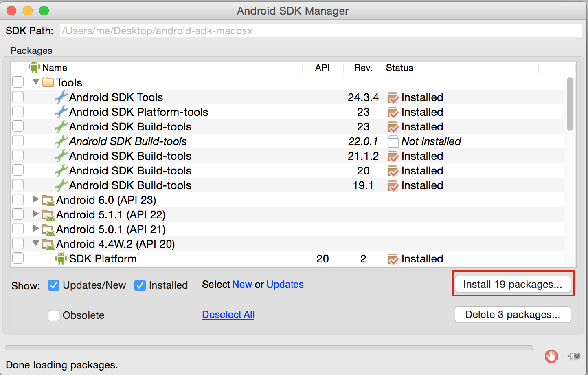
Task: Click the Rev. column header
Action: point(364,68)
